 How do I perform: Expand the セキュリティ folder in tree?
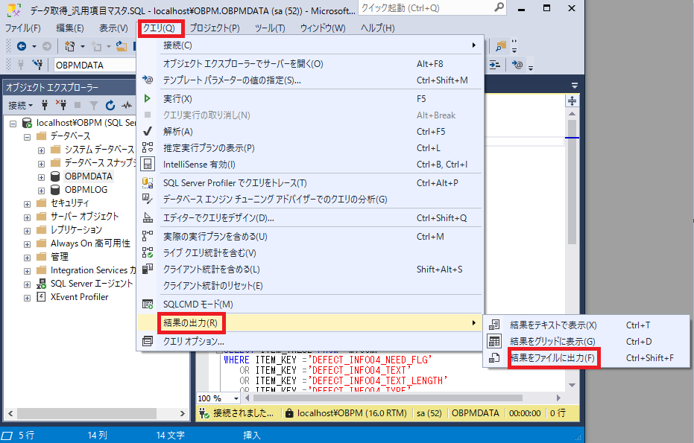point(27,203)
